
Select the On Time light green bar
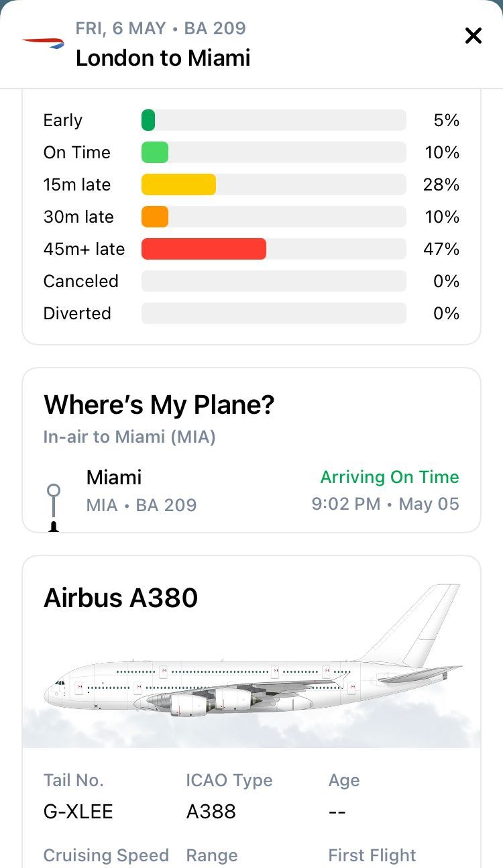pos(155,152)
